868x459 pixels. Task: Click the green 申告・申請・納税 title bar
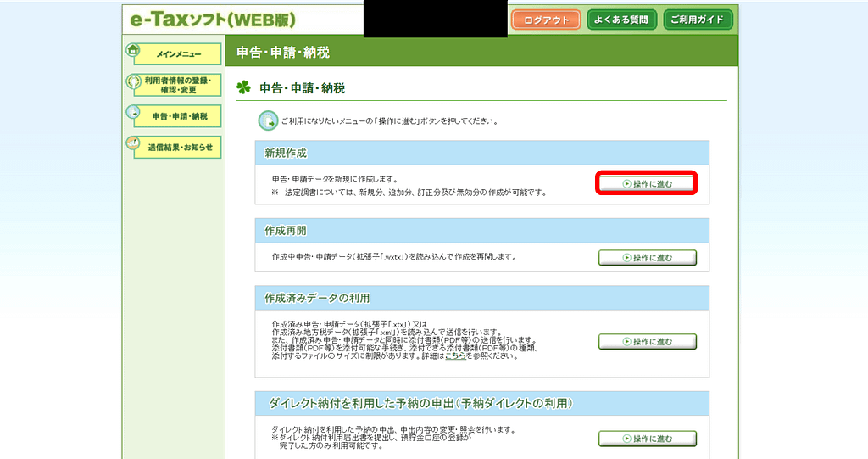(481, 53)
